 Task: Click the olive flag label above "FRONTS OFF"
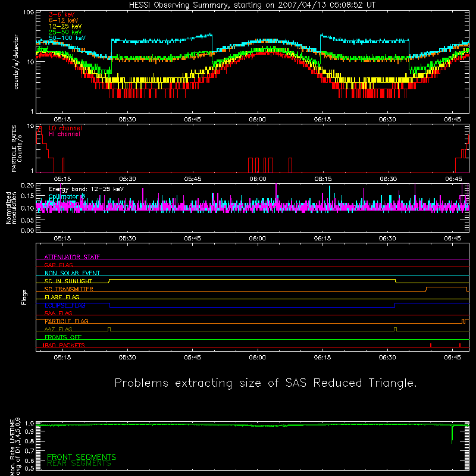[58, 329]
